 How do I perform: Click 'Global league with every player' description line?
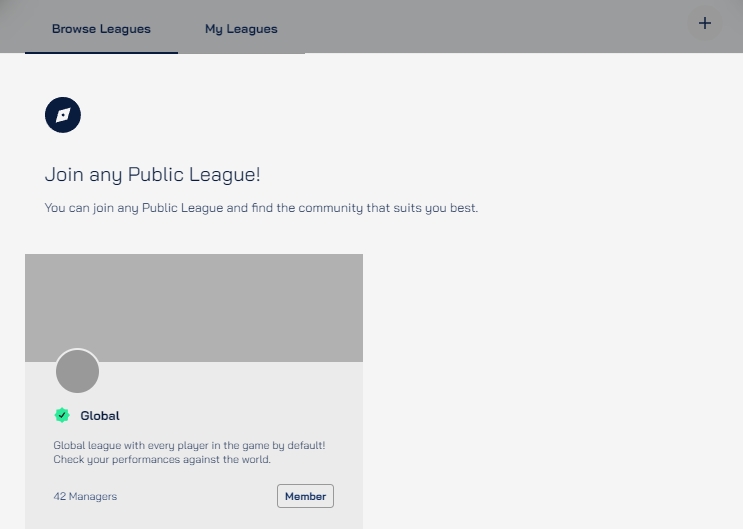pyautogui.click(x=189, y=445)
